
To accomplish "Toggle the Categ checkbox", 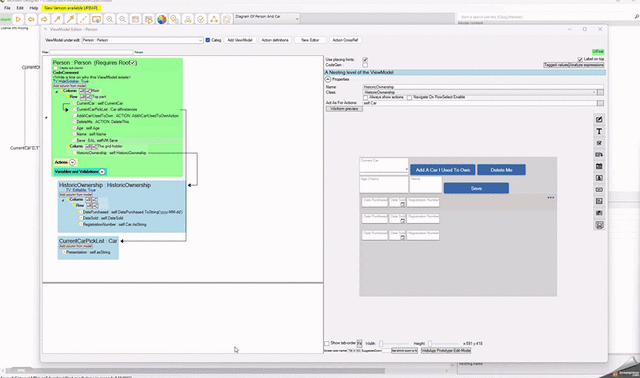I will [x=208, y=40].
